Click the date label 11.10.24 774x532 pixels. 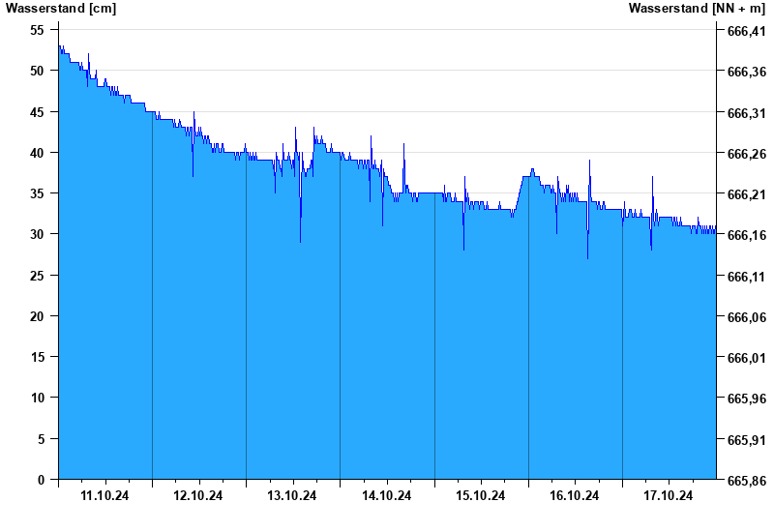(x=104, y=495)
